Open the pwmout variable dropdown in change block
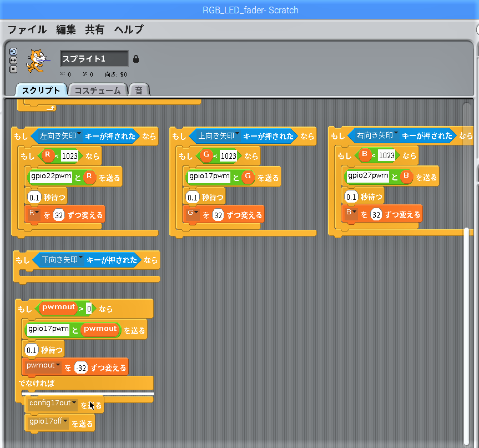Viewport: 479px width, 448px height. (x=43, y=365)
